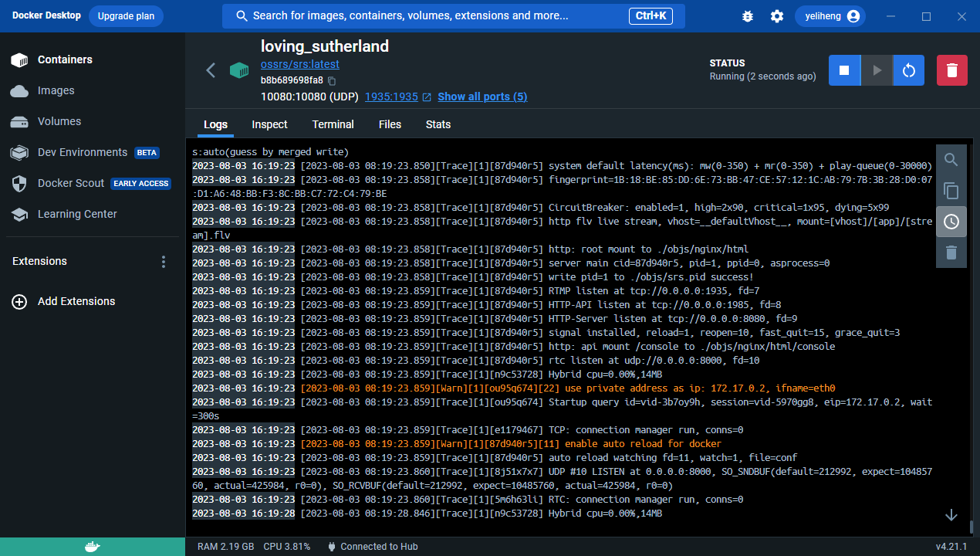Copy the container ID b8b689698fa8
Image resolution: width=980 pixels, height=556 pixels.
click(332, 80)
